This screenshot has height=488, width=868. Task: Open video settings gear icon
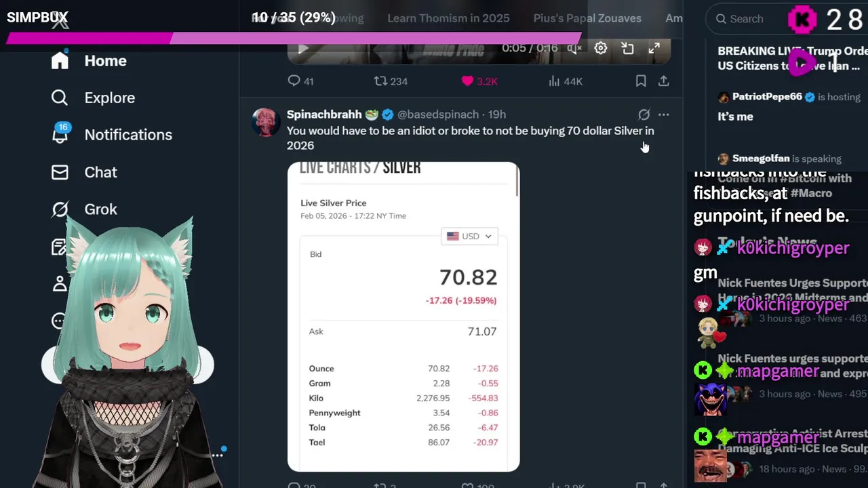click(600, 48)
